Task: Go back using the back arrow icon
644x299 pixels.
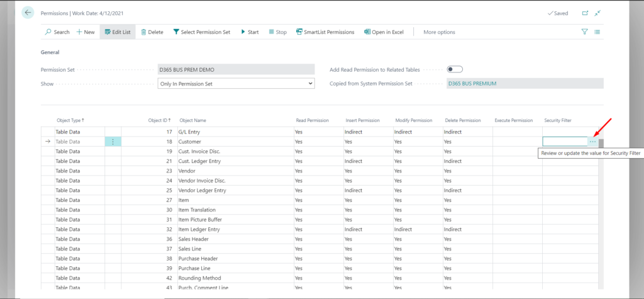Action: [x=28, y=13]
